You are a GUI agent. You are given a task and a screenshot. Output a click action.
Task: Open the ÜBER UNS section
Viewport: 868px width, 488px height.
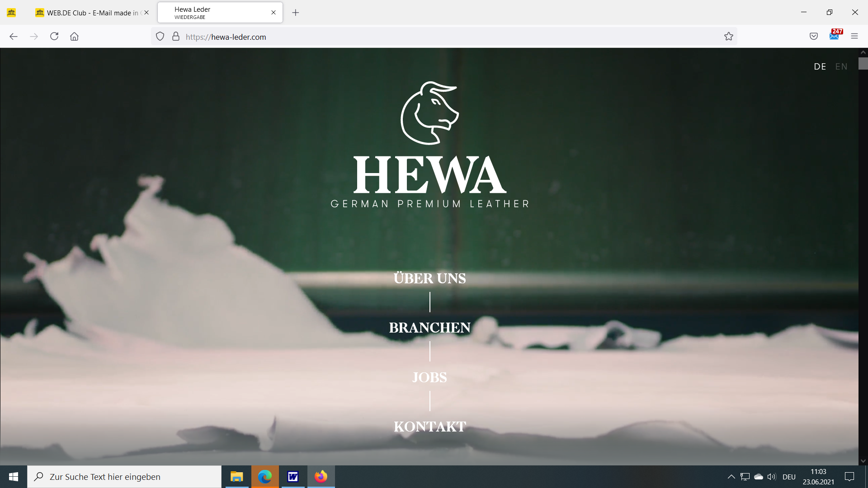tap(429, 278)
